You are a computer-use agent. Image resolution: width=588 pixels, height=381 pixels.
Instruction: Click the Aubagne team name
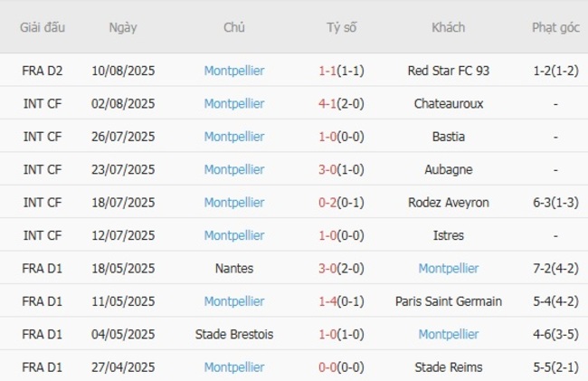click(449, 169)
